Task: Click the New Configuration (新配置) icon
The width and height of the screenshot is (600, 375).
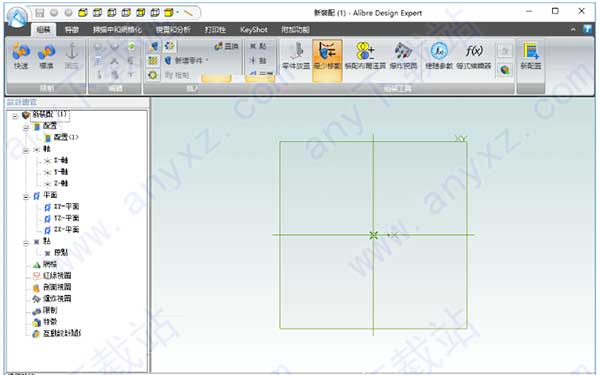Action: click(531, 56)
